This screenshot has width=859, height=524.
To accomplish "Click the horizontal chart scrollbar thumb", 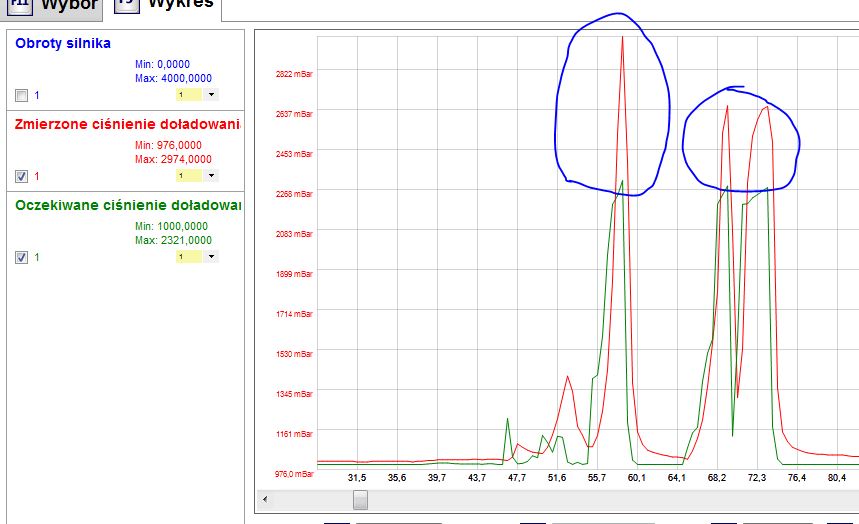I will 360,498.
